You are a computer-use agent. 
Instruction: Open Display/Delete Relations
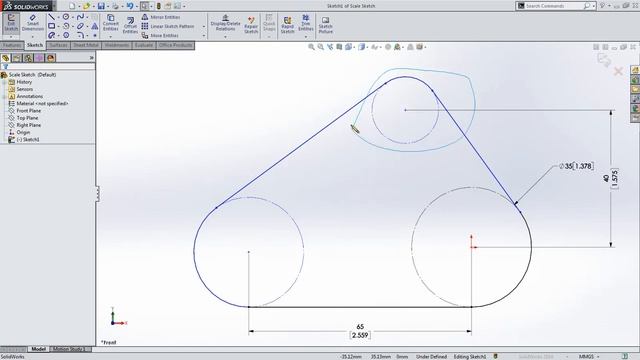pos(225,23)
